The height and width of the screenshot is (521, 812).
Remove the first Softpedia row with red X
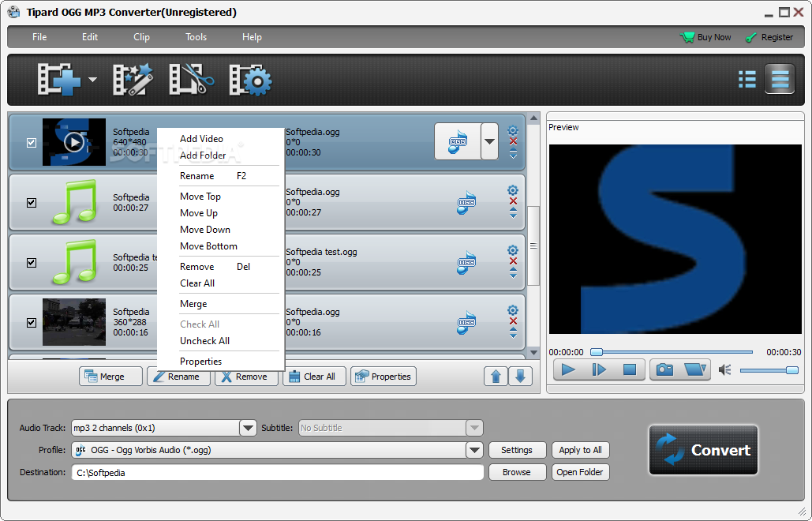tap(513, 141)
